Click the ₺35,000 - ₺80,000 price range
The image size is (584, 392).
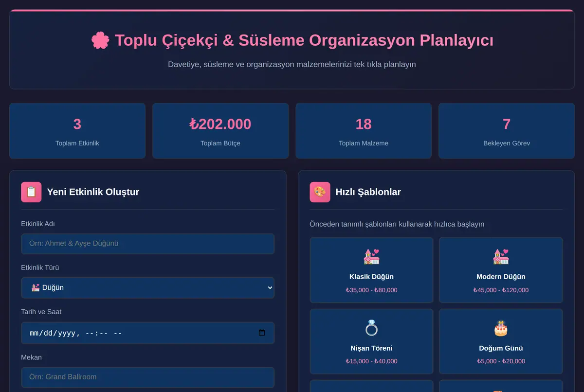tap(371, 290)
